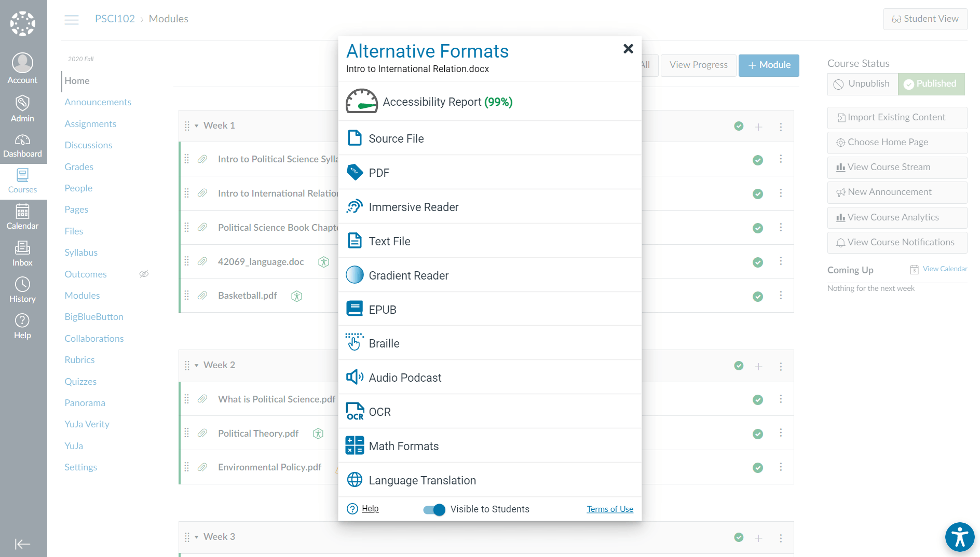
Task: Open accessibility widget in bottom-right corner
Action: [x=959, y=537]
